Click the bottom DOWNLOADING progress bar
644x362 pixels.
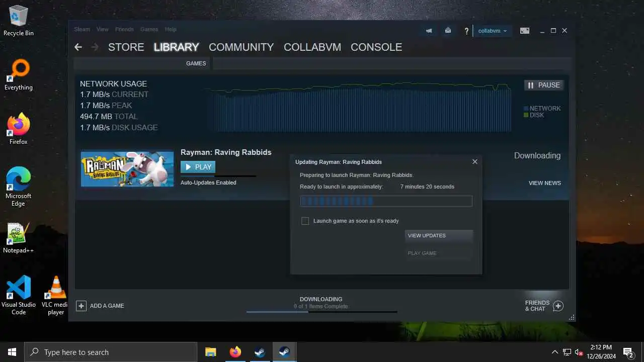click(x=322, y=312)
